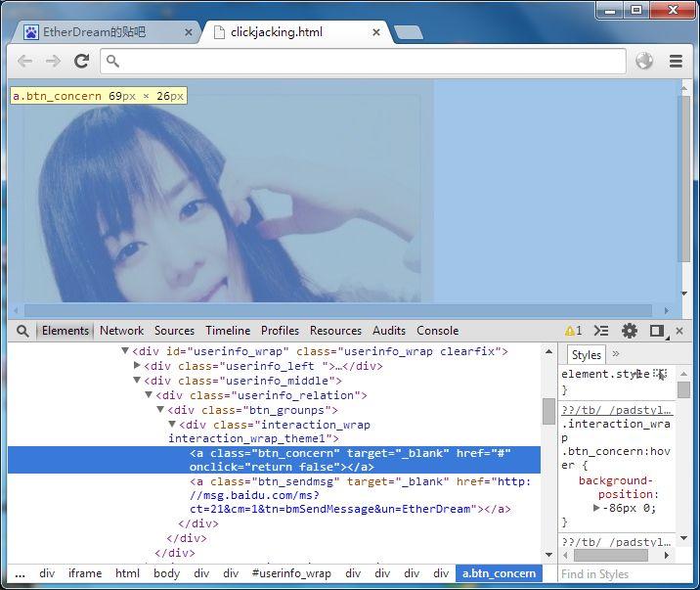Toggle element state button in Styles

click(659, 374)
